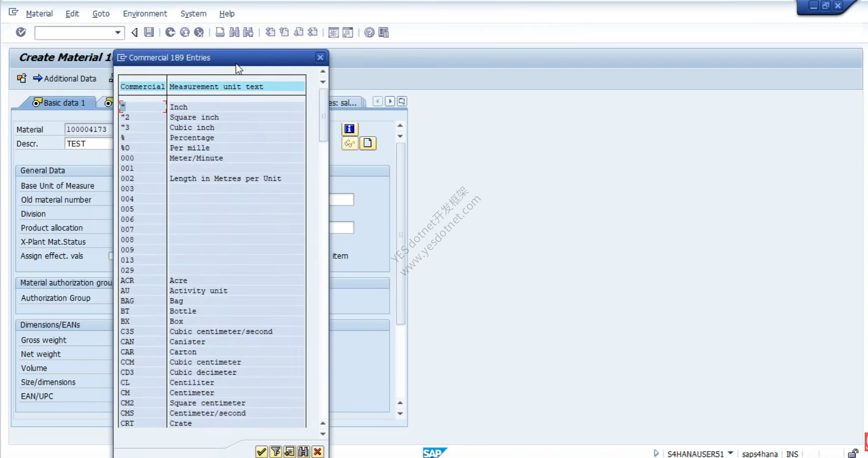This screenshot has height=458, width=868.
Task: Click the Additional Data button
Action: pyautogui.click(x=65, y=78)
